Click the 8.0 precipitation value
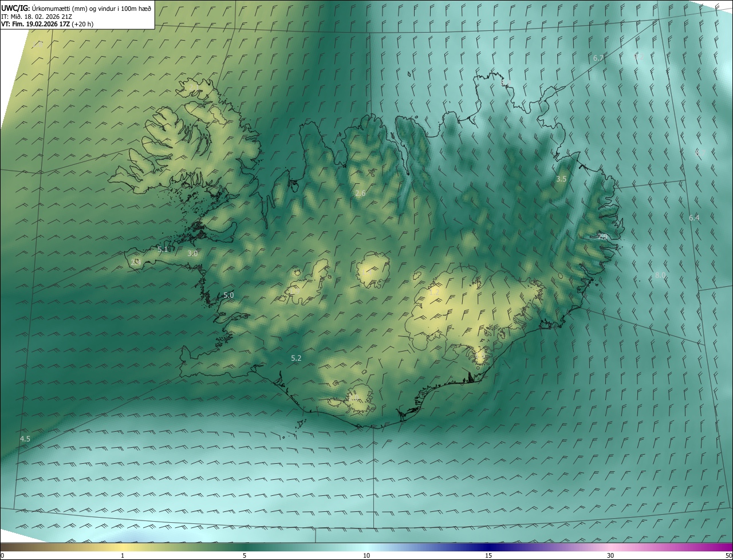733x560 pixels. (660, 275)
